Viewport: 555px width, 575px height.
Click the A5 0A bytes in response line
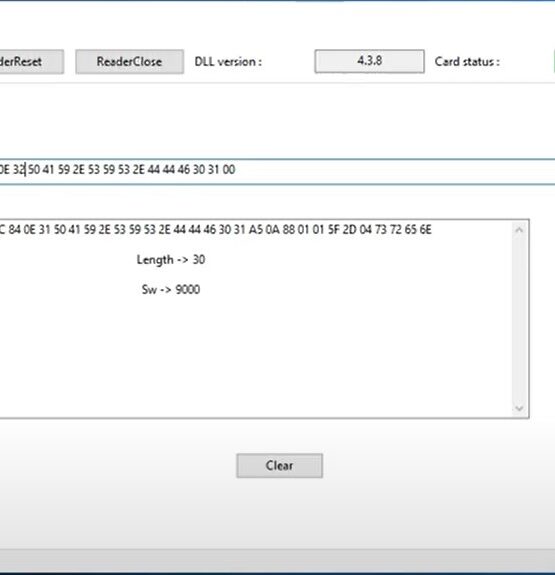tap(264, 230)
